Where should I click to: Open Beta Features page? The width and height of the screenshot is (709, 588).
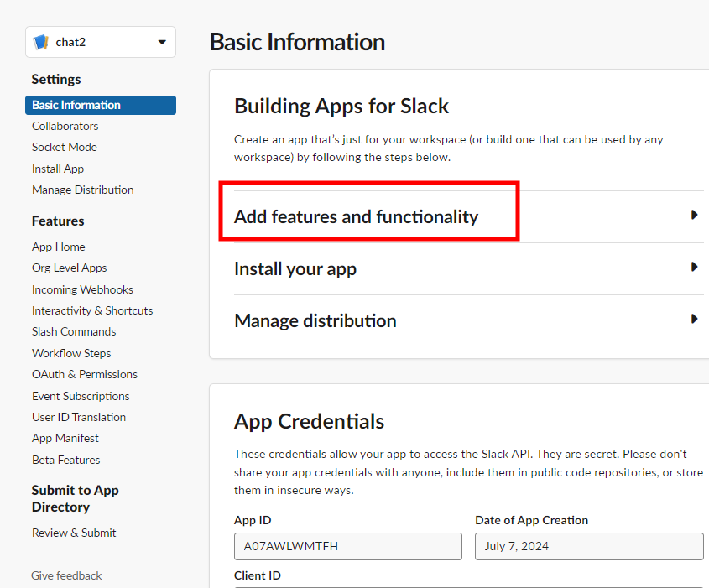tap(66, 460)
